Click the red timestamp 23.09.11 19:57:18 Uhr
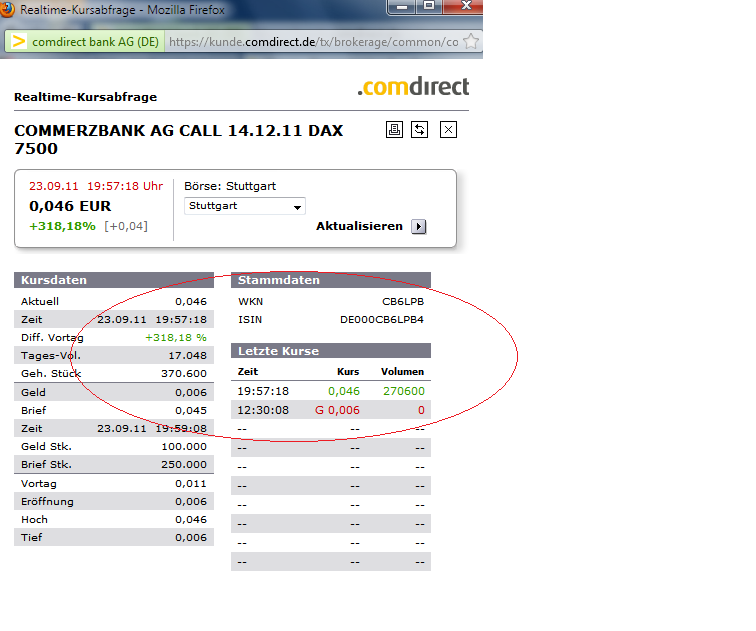756x631 pixels. pos(96,187)
